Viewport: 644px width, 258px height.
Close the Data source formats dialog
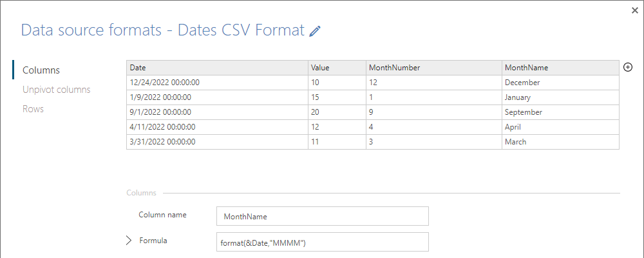click(x=635, y=11)
